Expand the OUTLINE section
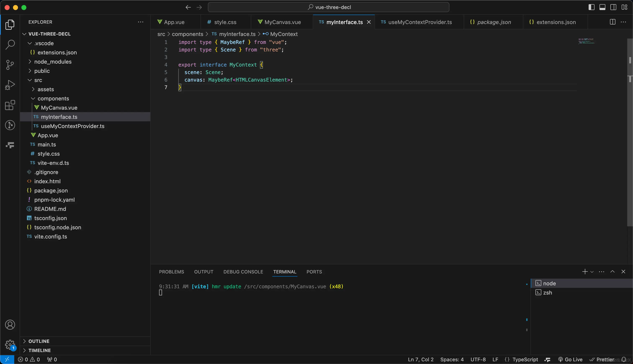Screen dimensions: 633x364 (39, 341)
